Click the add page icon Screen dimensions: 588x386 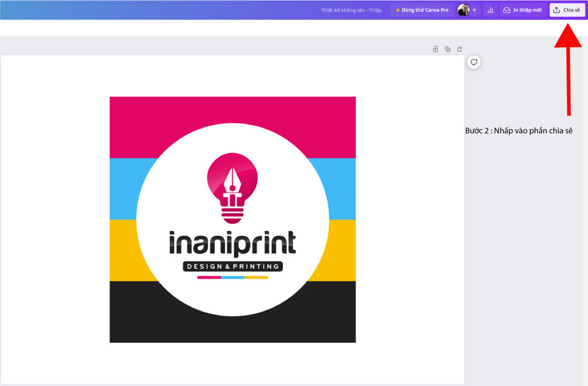coord(460,49)
